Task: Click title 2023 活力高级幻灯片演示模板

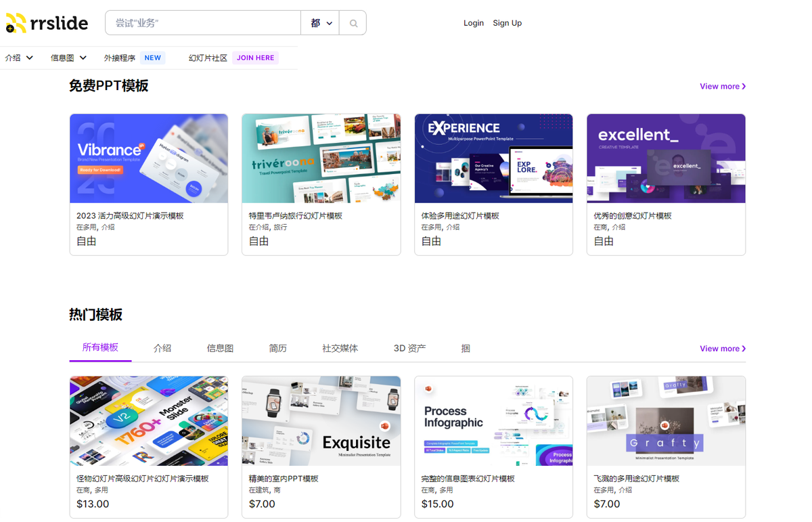Action: click(x=130, y=216)
